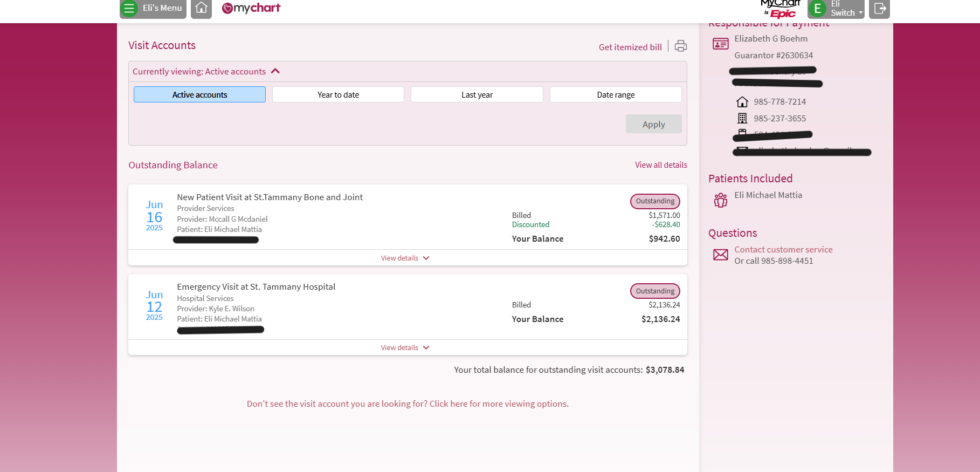Click the home icon in the header
The width and height of the screenshot is (980, 472).
[x=201, y=8]
